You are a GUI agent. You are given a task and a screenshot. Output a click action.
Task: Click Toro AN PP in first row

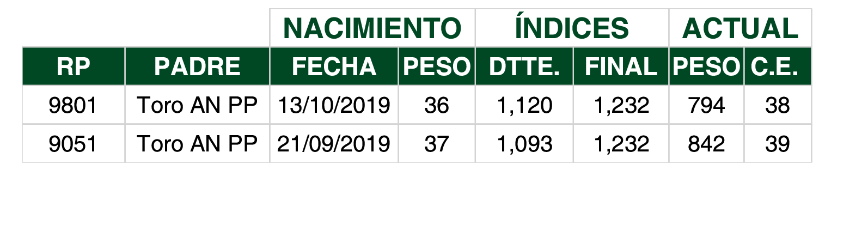[x=197, y=105]
